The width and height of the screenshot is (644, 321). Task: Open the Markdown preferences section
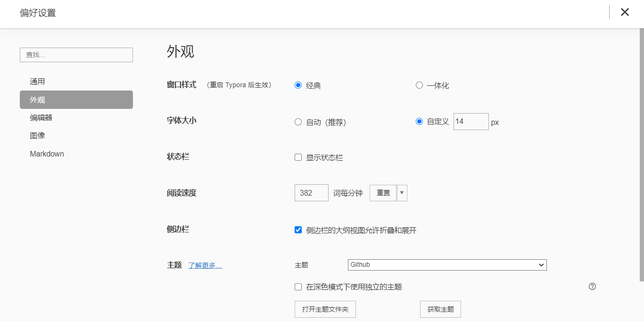pyautogui.click(x=47, y=154)
